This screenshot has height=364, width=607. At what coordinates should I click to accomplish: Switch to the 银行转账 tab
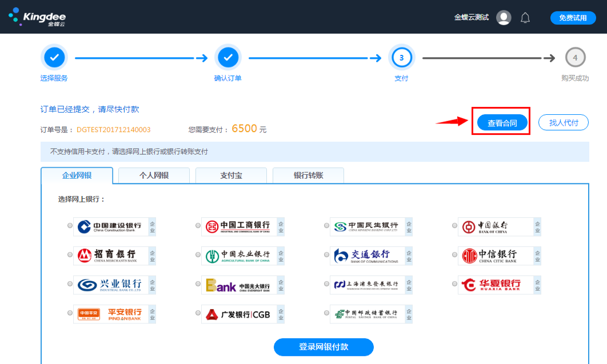308,175
